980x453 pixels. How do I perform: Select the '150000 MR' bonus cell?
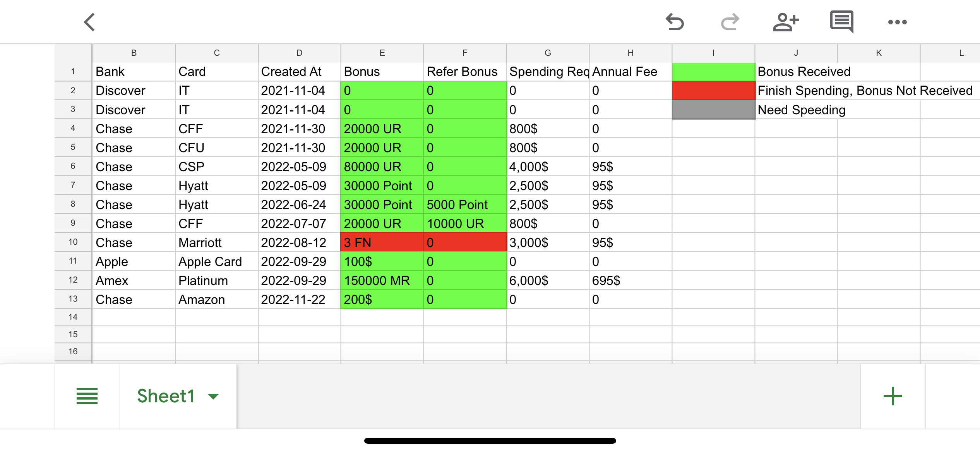pyautogui.click(x=382, y=280)
